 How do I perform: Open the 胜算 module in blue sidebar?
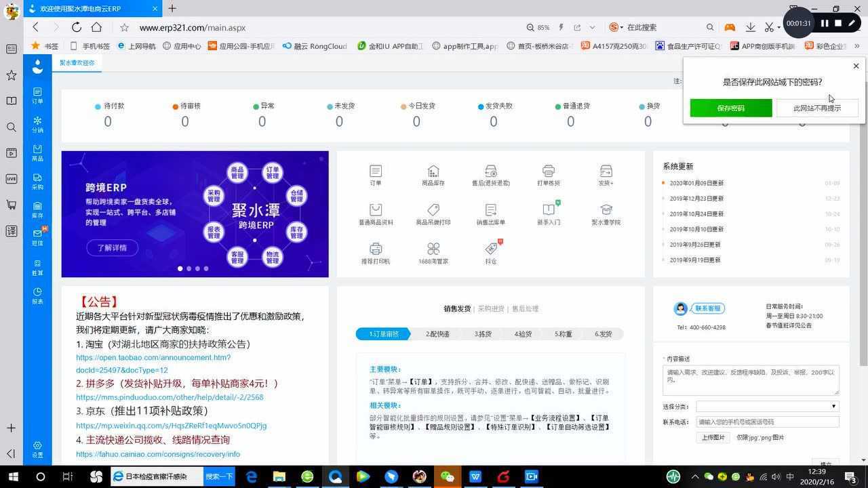coord(37,267)
